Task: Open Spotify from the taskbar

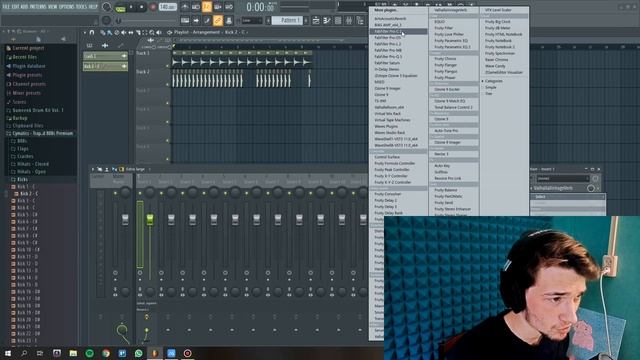Action: pos(89,353)
